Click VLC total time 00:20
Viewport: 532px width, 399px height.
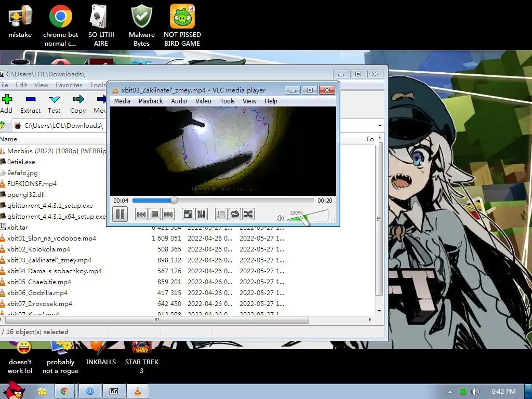(325, 201)
